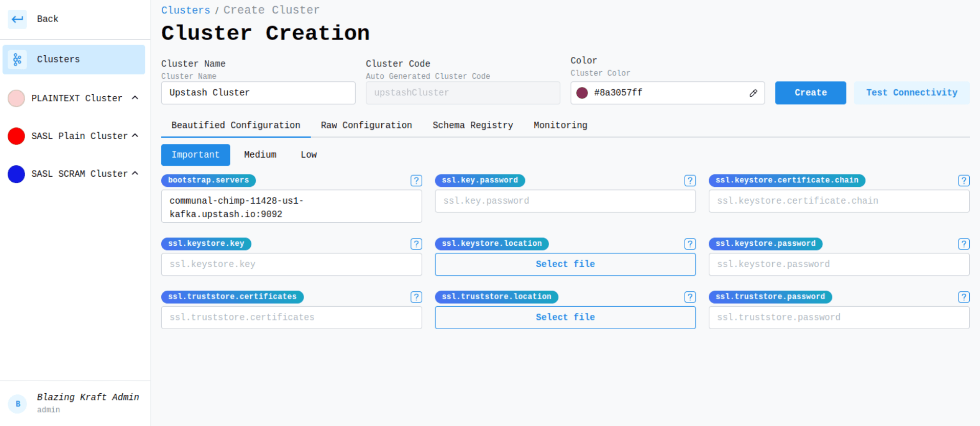Collapse the SASL Plain Cluster chevron
The height and width of the screenshot is (426, 980).
tap(135, 136)
